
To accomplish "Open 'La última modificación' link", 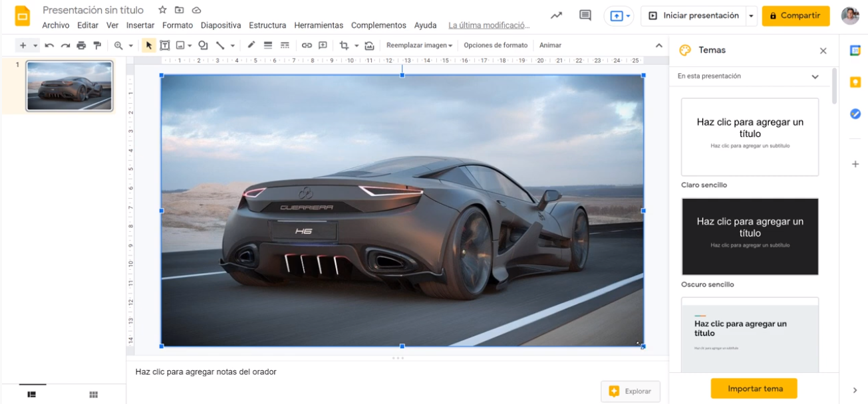I will (x=489, y=25).
